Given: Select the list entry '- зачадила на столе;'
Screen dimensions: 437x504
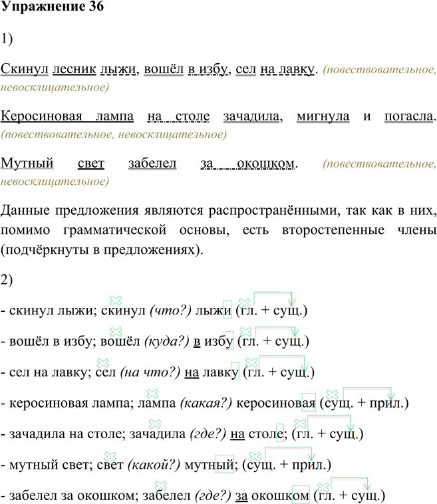Looking at the screenshot, I should point(63,434).
